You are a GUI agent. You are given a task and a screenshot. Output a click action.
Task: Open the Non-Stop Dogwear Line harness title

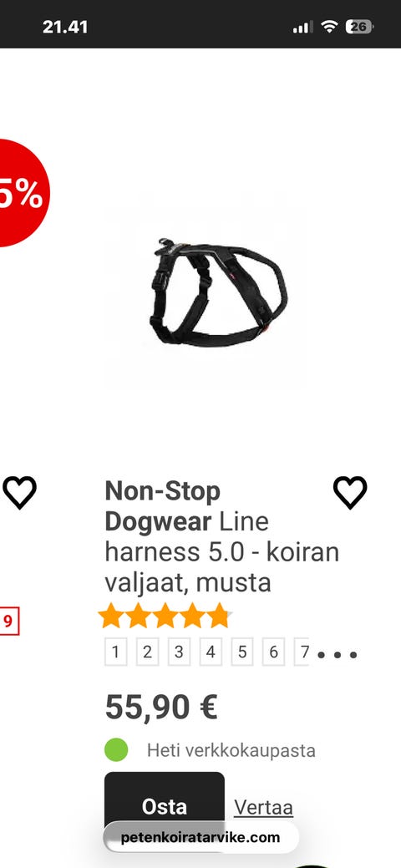222,536
